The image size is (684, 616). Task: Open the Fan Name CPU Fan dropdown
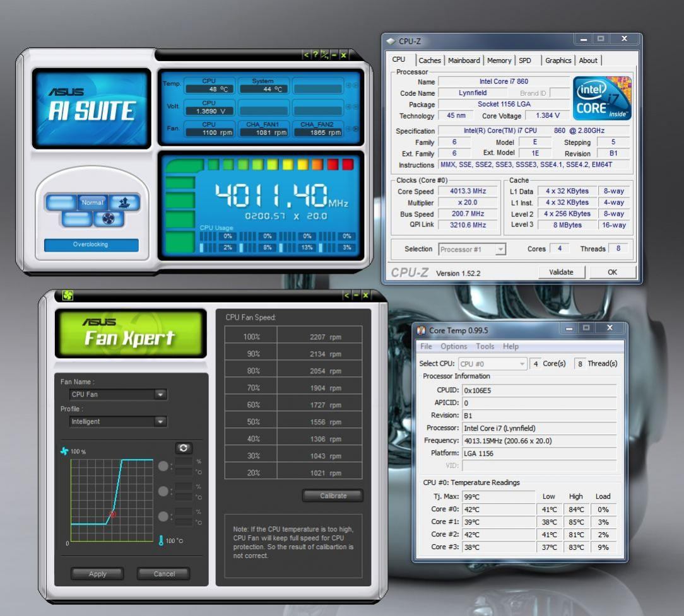point(118,394)
